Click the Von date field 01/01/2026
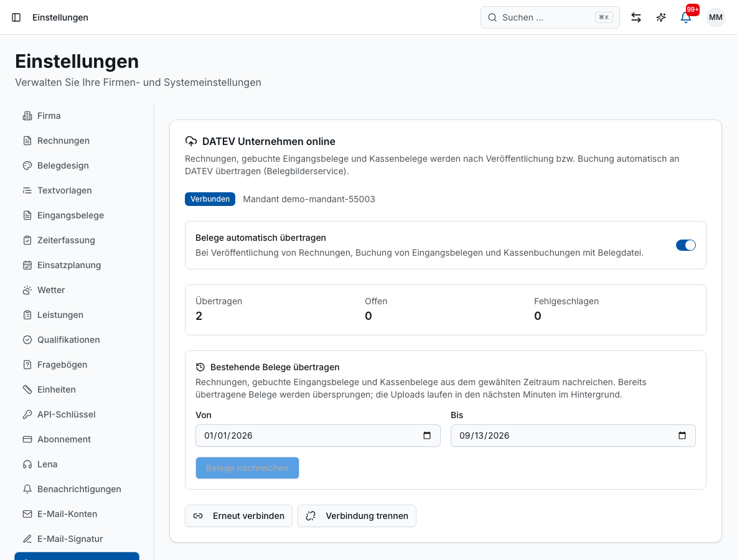This screenshot has width=737, height=560. pyautogui.click(x=317, y=436)
